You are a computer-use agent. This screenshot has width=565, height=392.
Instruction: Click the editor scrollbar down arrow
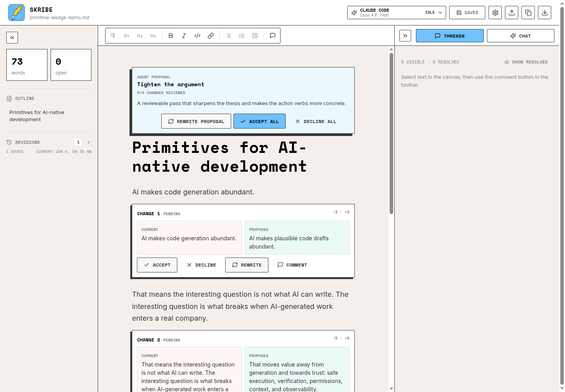391,388
